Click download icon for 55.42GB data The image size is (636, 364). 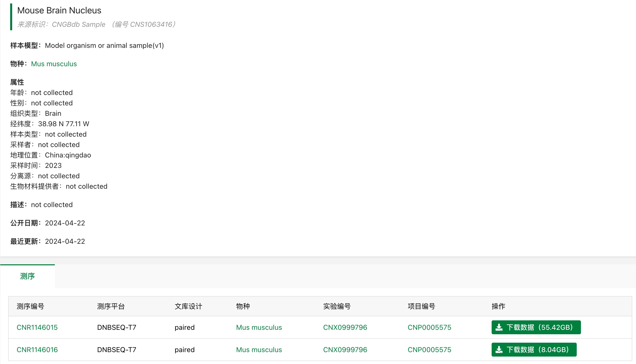point(499,327)
